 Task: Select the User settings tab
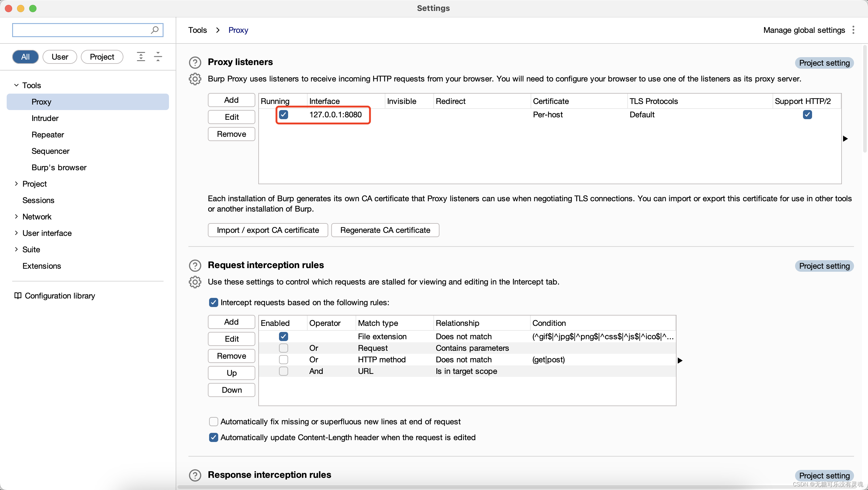pos(59,57)
